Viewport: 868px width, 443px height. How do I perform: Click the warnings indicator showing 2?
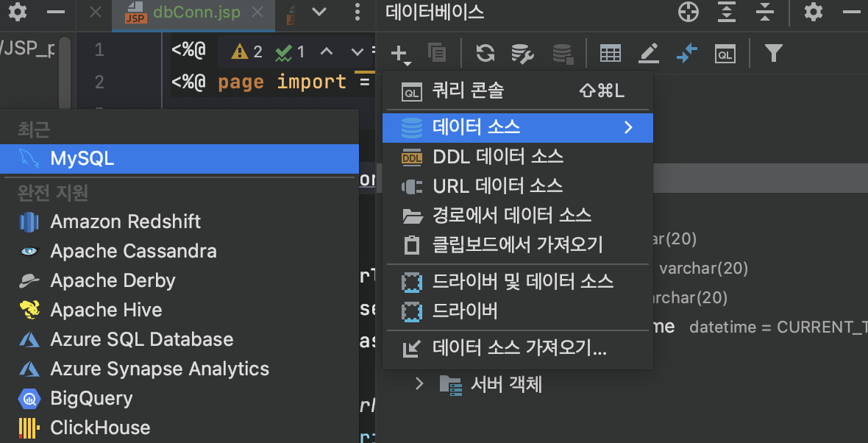pos(247,52)
